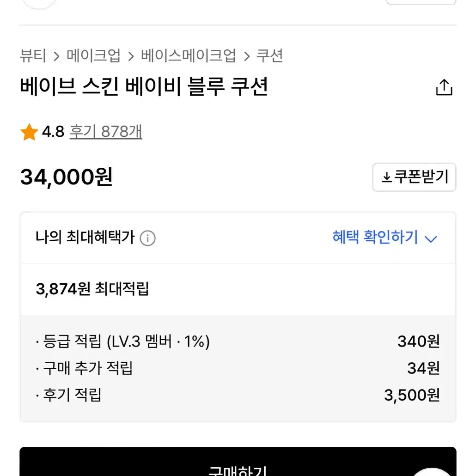Expand 혜택 확인하기 chevron

[x=430, y=239]
